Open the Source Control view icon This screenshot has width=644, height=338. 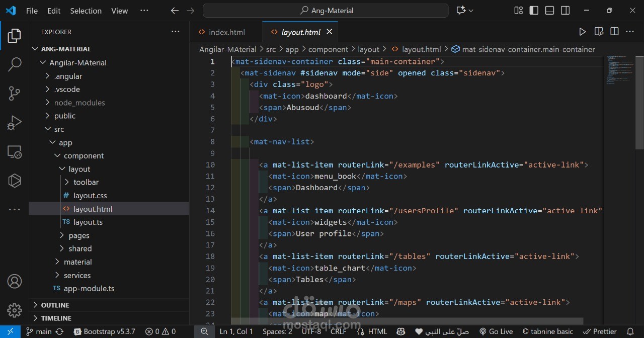15,93
